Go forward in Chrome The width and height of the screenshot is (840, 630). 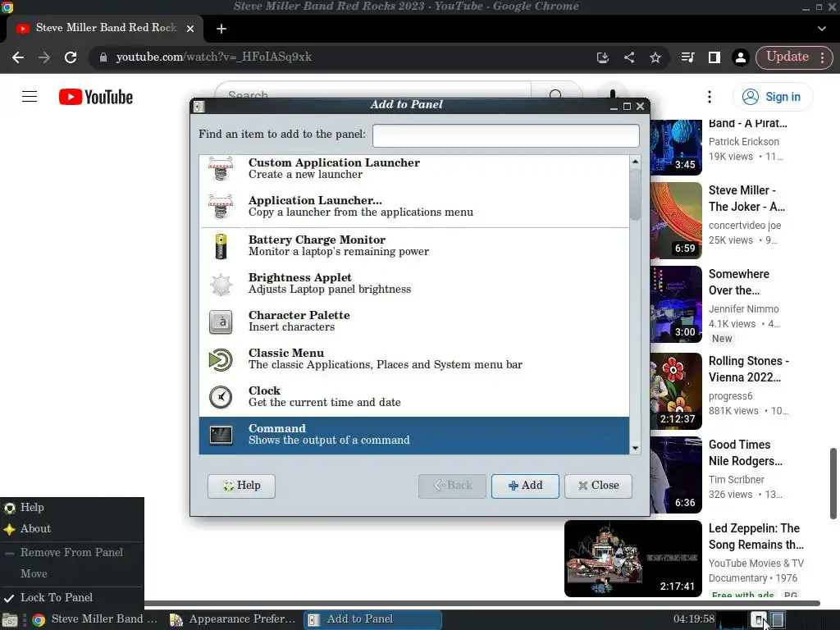point(44,57)
